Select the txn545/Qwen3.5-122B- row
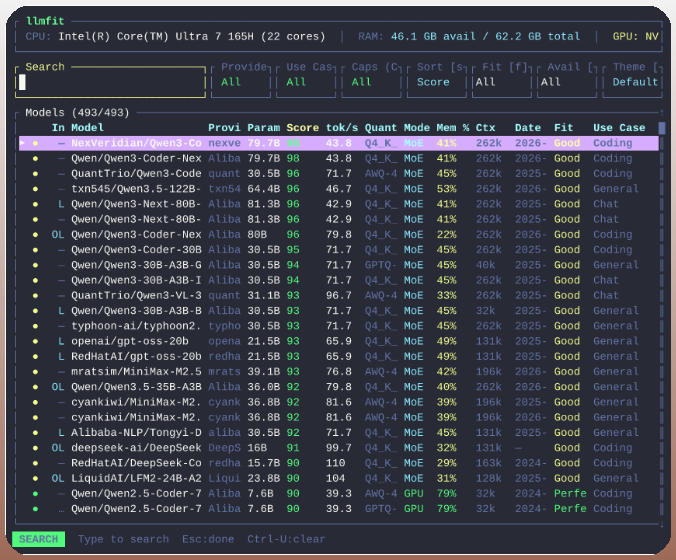This screenshot has height=560, width=676. tap(339, 189)
